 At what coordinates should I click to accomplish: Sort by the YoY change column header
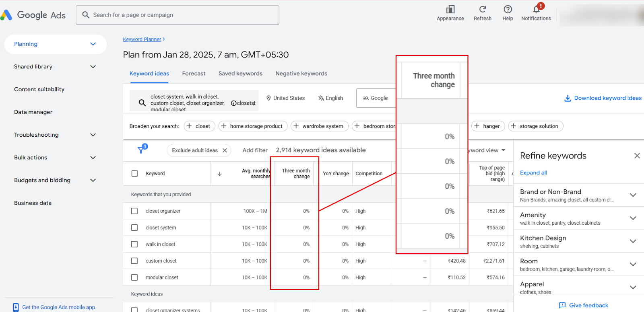click(336, 174)
